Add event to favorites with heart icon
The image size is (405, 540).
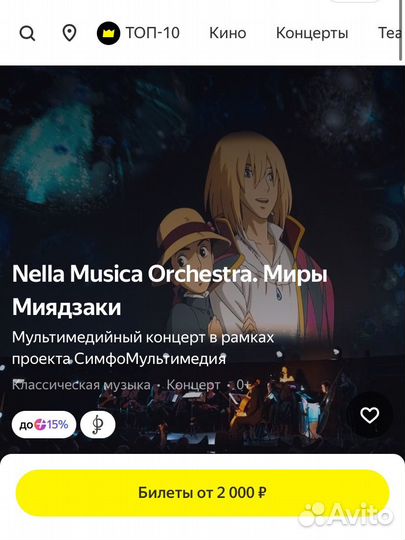click(x=370, y=415)
